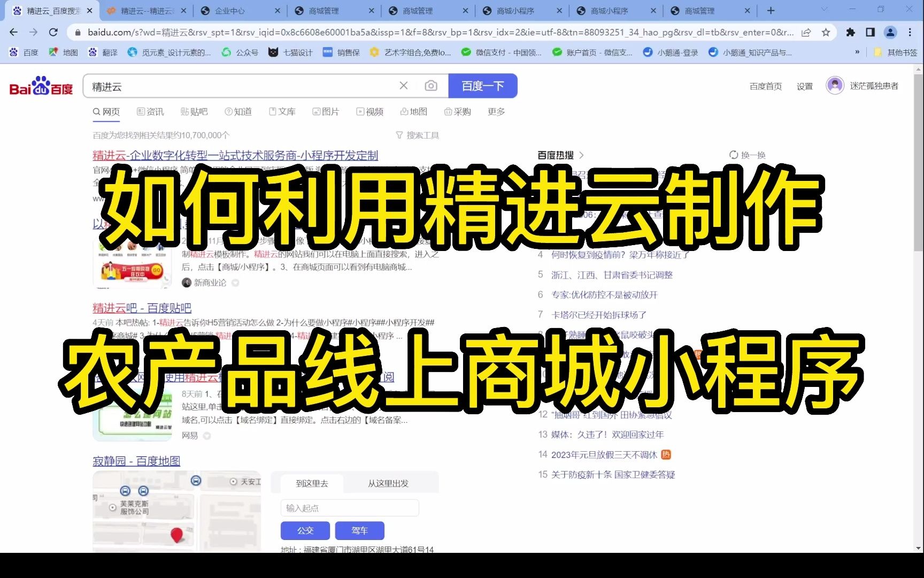Viewport: 924px width, 578px height.
Task: Open browser extensions puzzle icon
Action: click(x=850, y=32)
